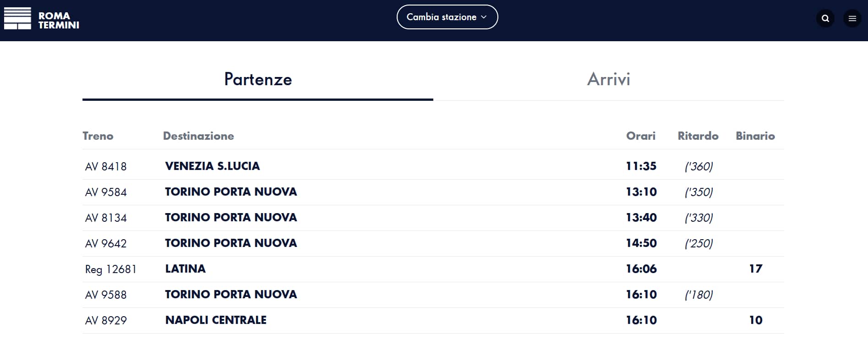
Task: Select train AV 9588 number
Action: [x=106, y=295]
